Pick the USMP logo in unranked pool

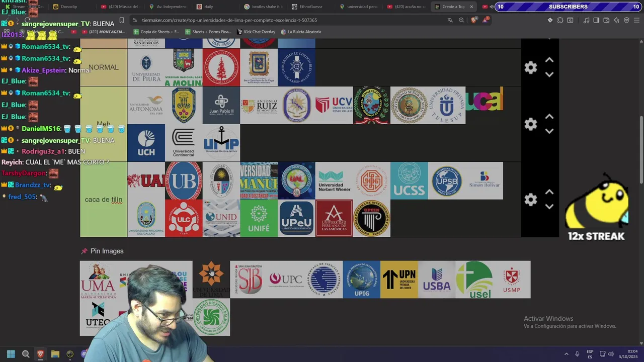pyautogui.click(x=512, y=280)
